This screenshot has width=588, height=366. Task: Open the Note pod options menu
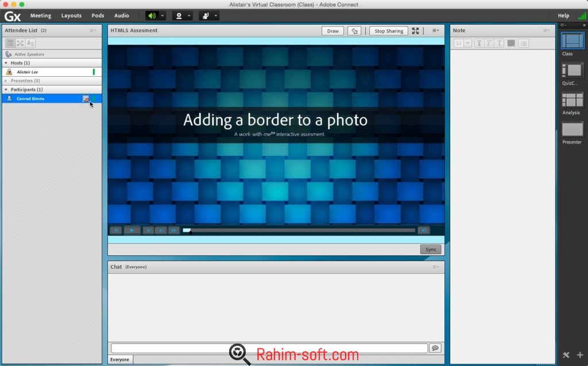click(547, 30)
